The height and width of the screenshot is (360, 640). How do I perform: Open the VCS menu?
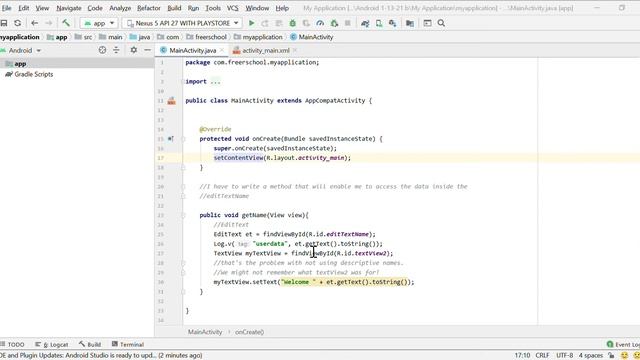coord(233,8)
